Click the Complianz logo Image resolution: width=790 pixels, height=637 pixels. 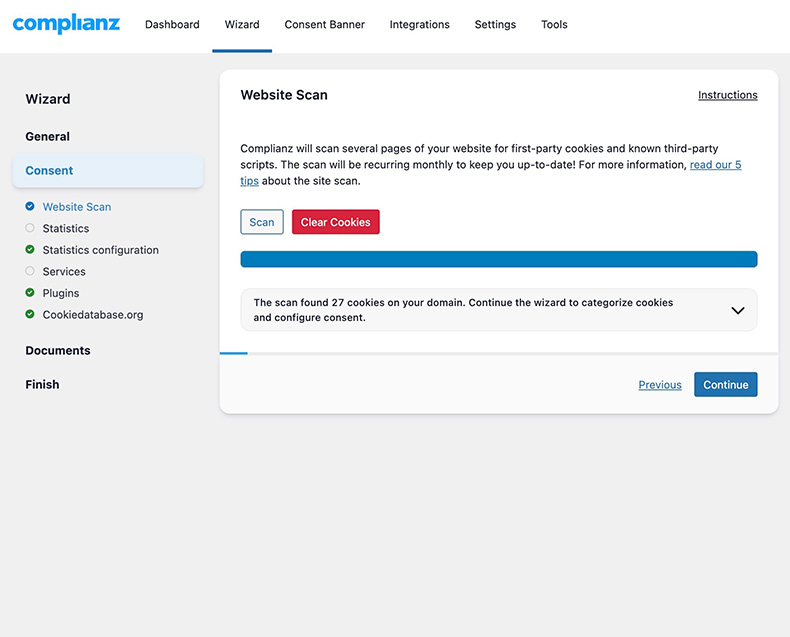coord(66,24)
